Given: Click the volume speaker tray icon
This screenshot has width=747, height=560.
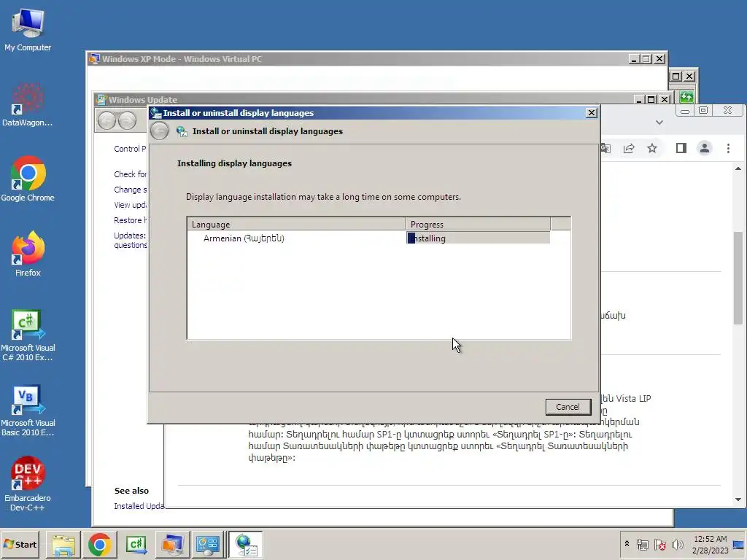Looking at the screenshot, I should click(x=677, y=544).
